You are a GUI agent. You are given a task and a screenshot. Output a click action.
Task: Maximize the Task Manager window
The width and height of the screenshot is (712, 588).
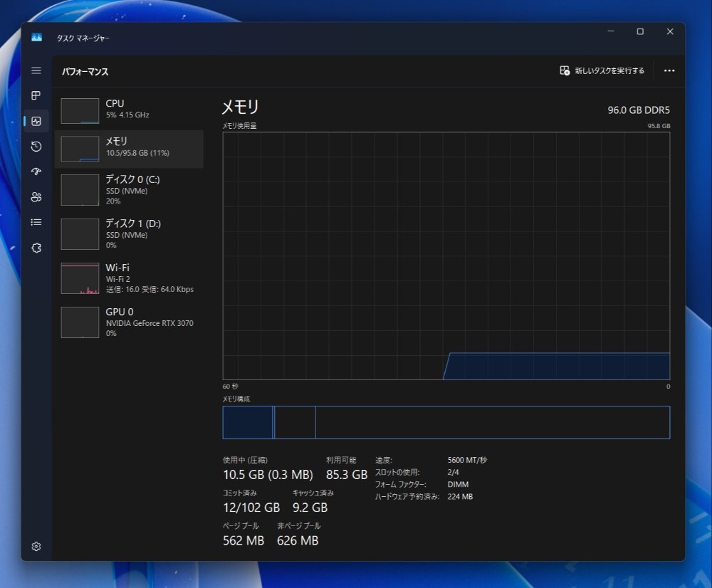(x=640, y=31)
